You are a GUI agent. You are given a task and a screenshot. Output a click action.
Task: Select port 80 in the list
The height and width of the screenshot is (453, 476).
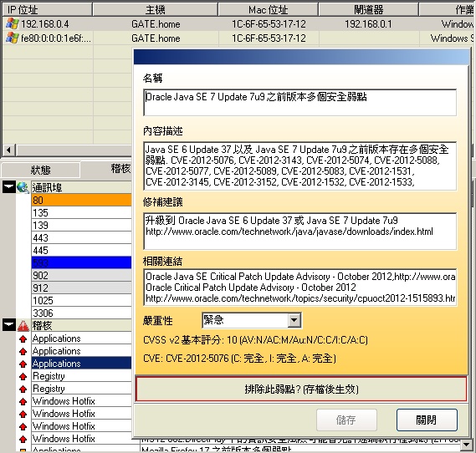(81, 200)
